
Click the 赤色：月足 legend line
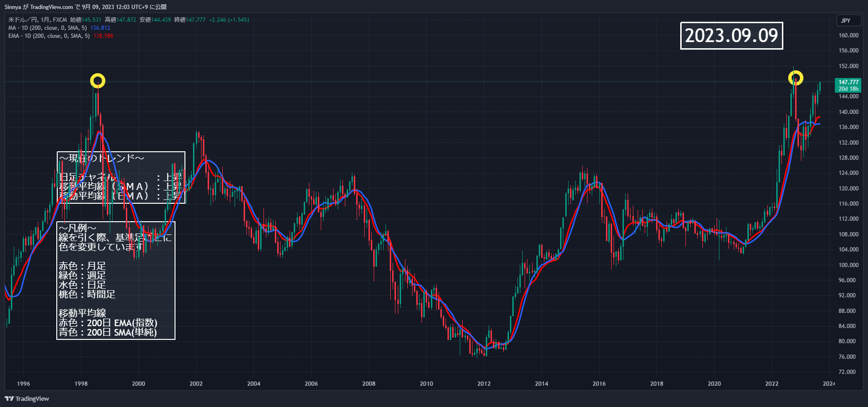(82, 266)
